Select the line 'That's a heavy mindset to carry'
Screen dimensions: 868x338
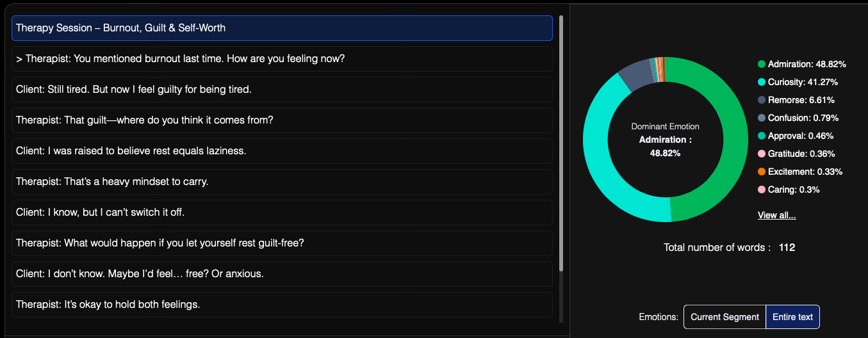point(282,182)
